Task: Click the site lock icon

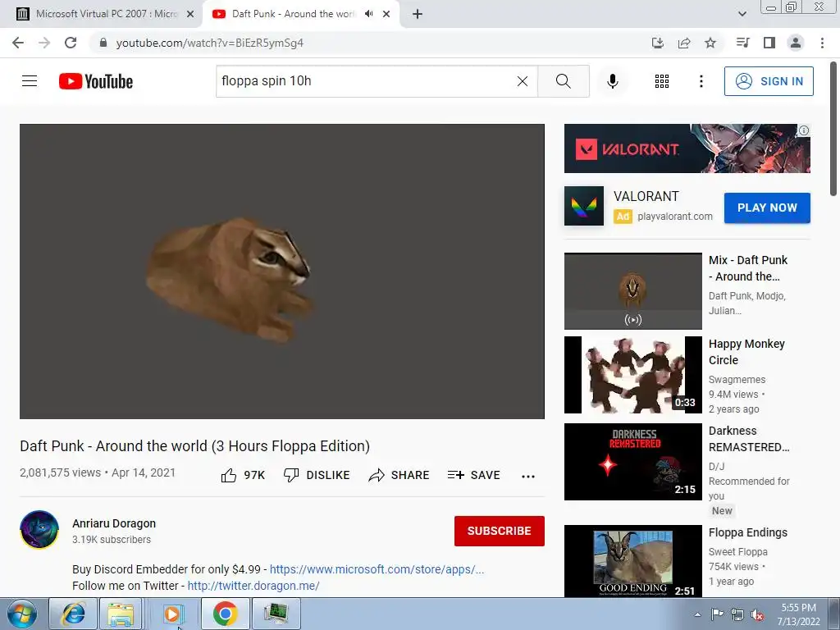Action: pos(103,43)
